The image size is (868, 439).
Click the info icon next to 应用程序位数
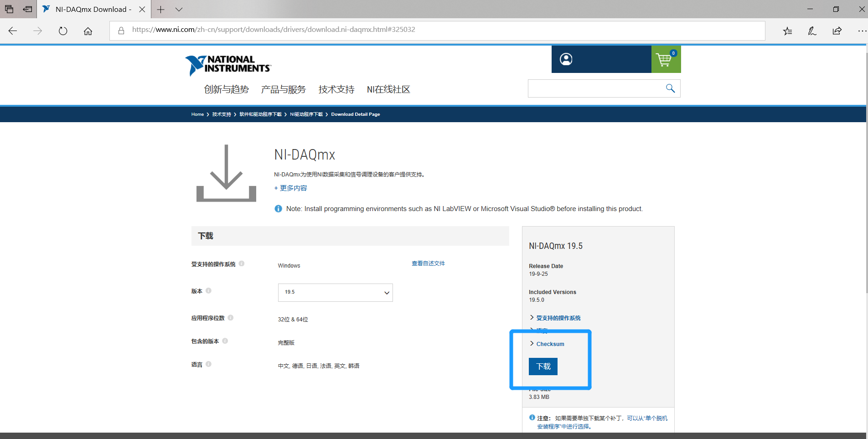coord(231,318)
